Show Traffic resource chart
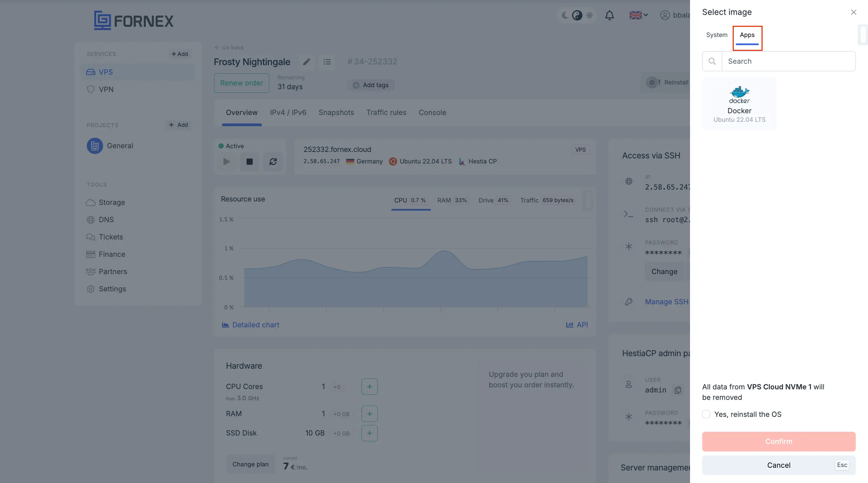This screenshot has width=868, height=483. point(548,200)
